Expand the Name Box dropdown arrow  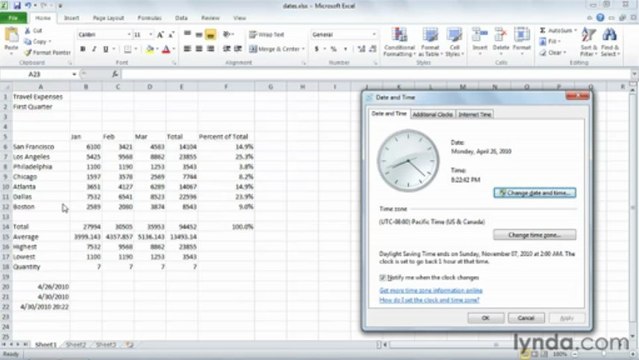(74, 74)
